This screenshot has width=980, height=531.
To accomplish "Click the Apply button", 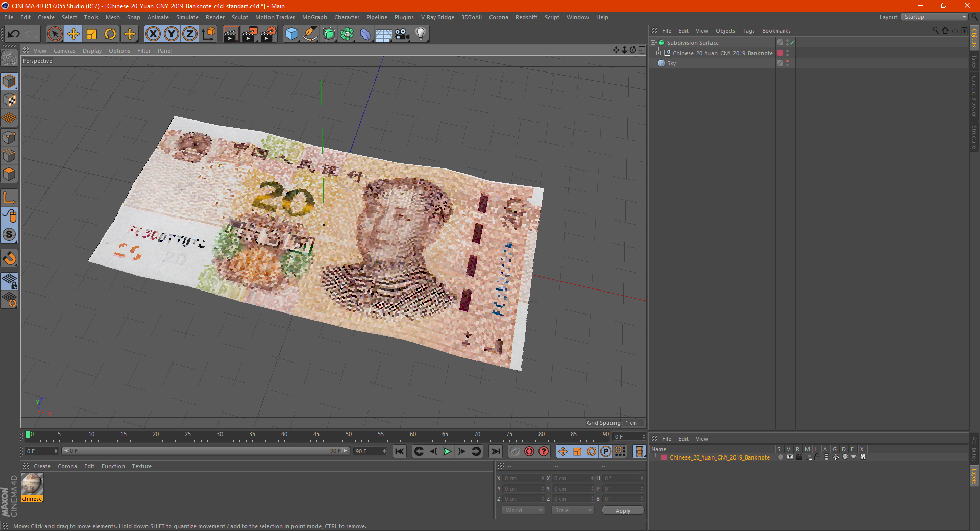I will click(623, 511).
